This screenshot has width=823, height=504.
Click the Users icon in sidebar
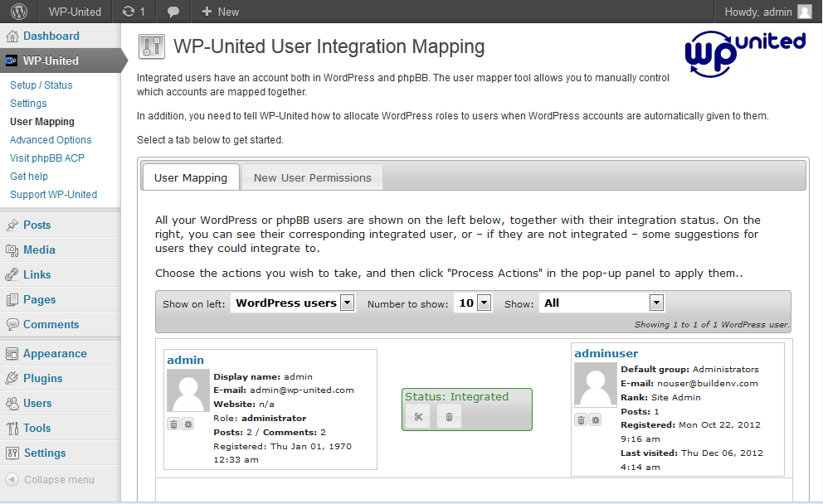pyautogui.click(x=12, y=404)
